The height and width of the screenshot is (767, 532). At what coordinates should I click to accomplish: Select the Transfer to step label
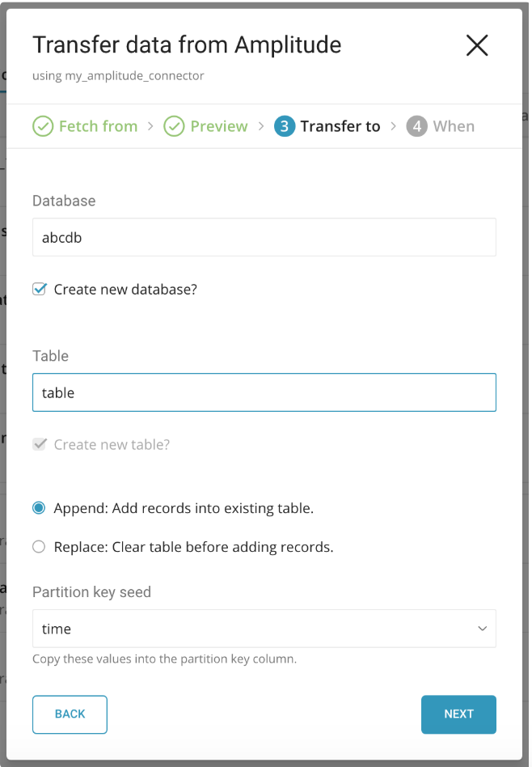340,126
